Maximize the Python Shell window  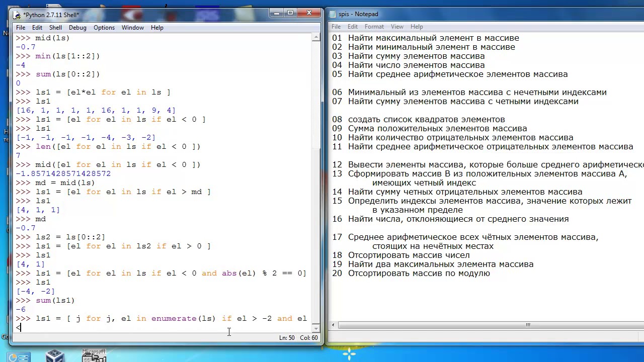pos(290,13)
